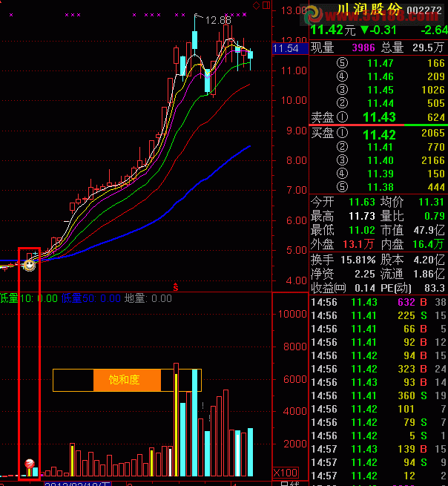Click the tick trade with volume 225
Image resolution: width=448 pixels, height=486 pixels.
[x=378, y=315]
